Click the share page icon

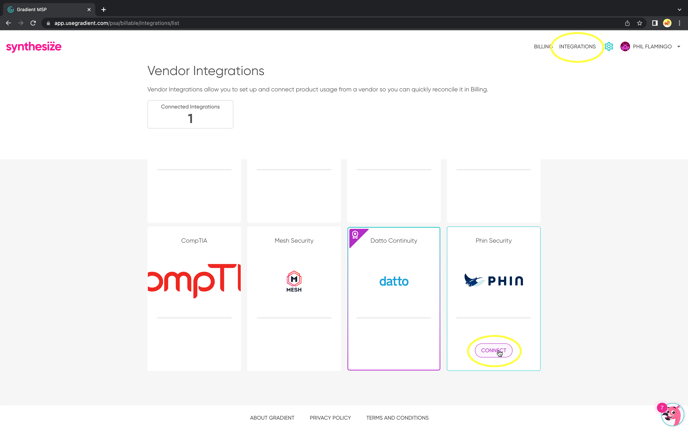(x=627, y=23)
